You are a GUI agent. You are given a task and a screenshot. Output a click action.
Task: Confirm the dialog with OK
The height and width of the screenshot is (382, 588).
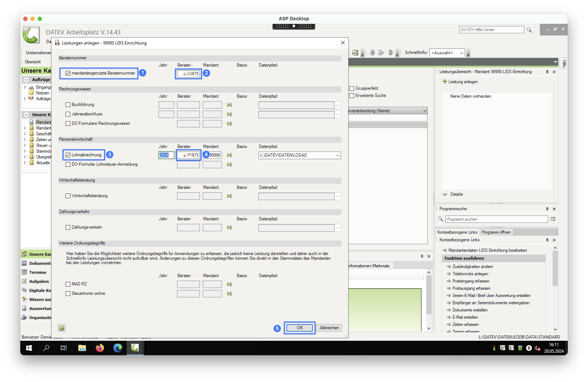tap(299, 328)
